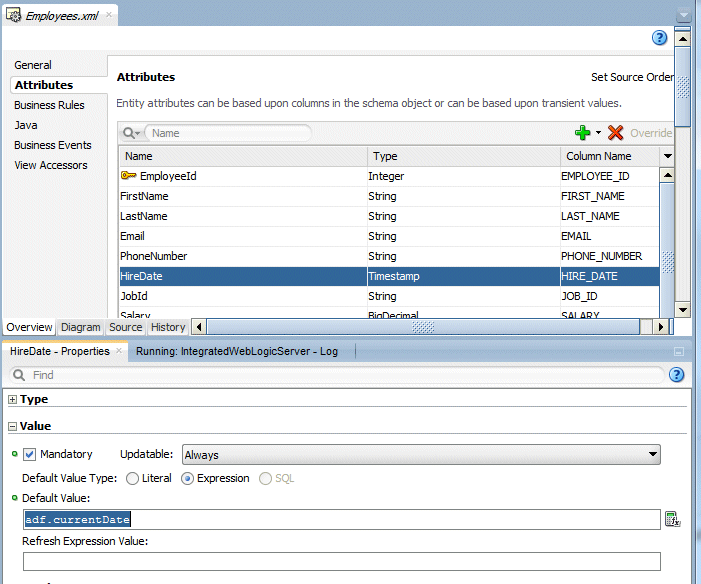701x584 pixels.
Task: Select the PhoneNumber attribute row
Action: (389, 256)
